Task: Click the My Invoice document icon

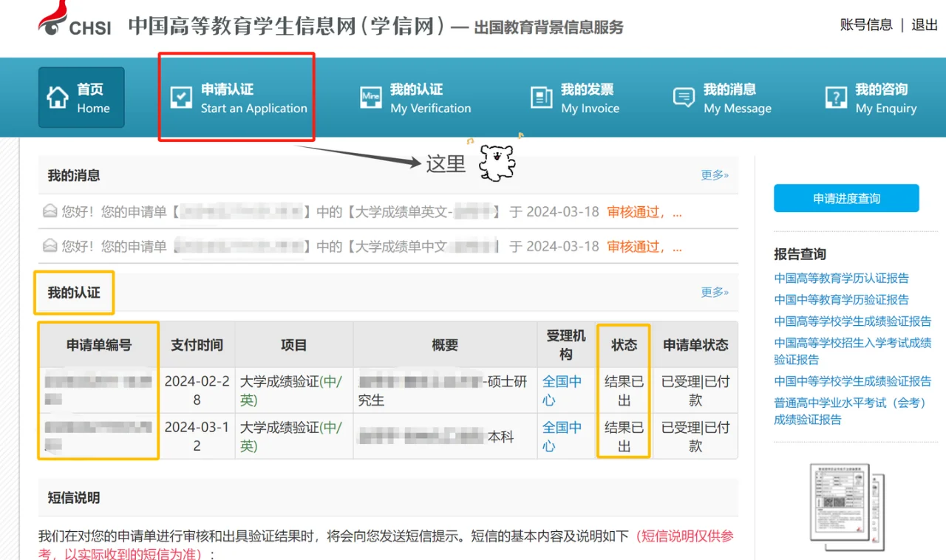Action: pos(542,98)
